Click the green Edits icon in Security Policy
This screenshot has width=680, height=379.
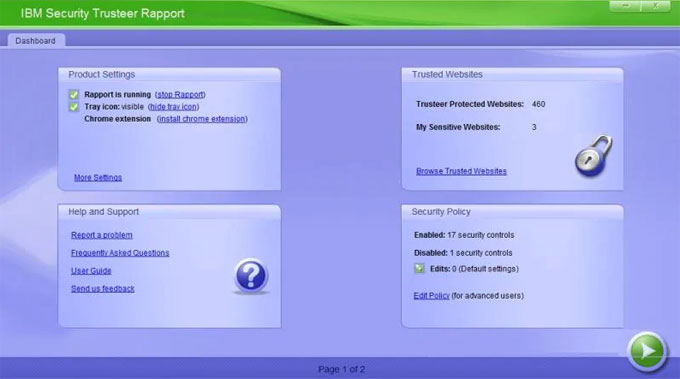[419, 269]
